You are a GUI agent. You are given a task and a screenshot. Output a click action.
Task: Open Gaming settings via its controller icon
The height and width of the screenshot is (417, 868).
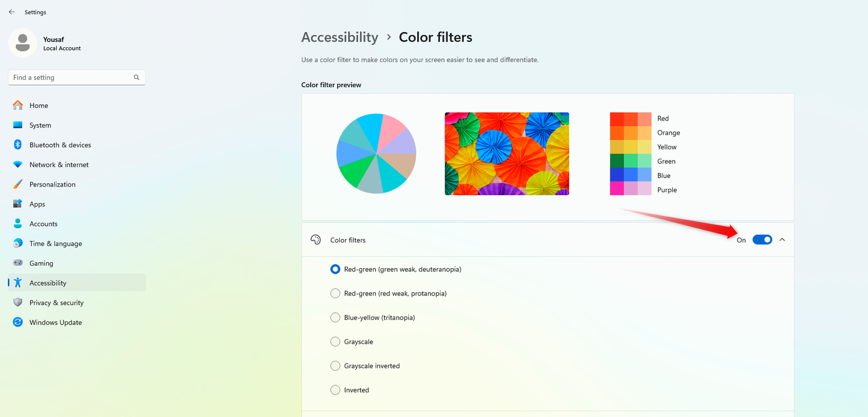coord(17,263)
